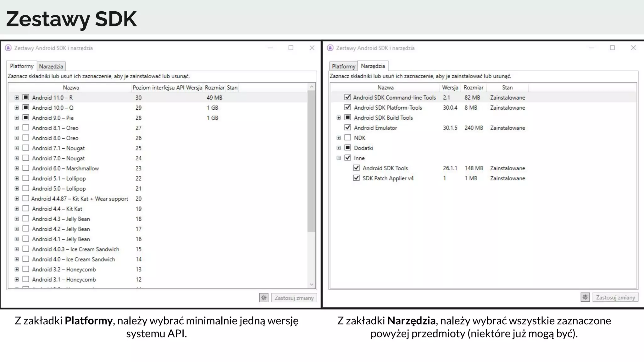Expand the Android 10.0 – Q node
This screenshot has width=644, height=362.
17,108
